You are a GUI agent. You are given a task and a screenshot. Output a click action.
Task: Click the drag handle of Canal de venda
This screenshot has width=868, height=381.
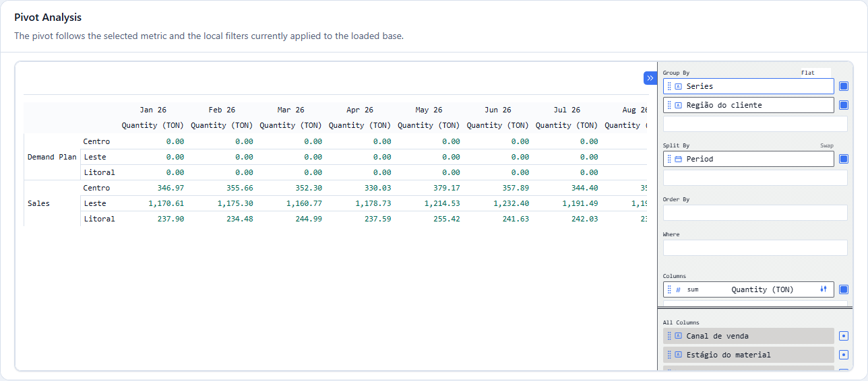(669, 336)
